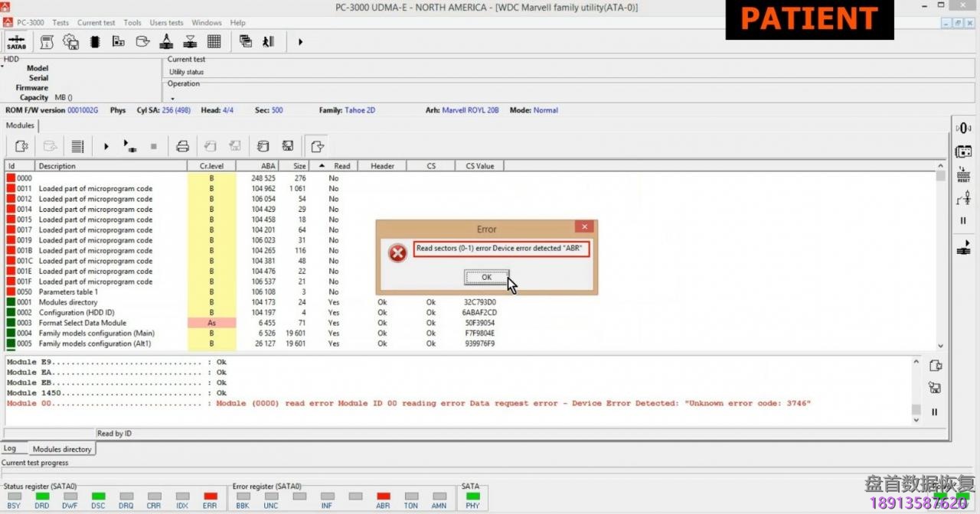Screen dimensions: 980x514
Task: Click the play arrow in the Modules toolbar
Action: (106, 146)
